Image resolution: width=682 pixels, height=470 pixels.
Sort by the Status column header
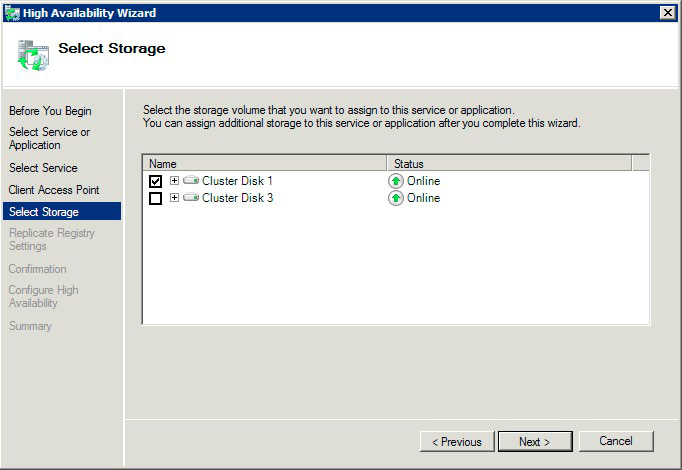(509, 163)
